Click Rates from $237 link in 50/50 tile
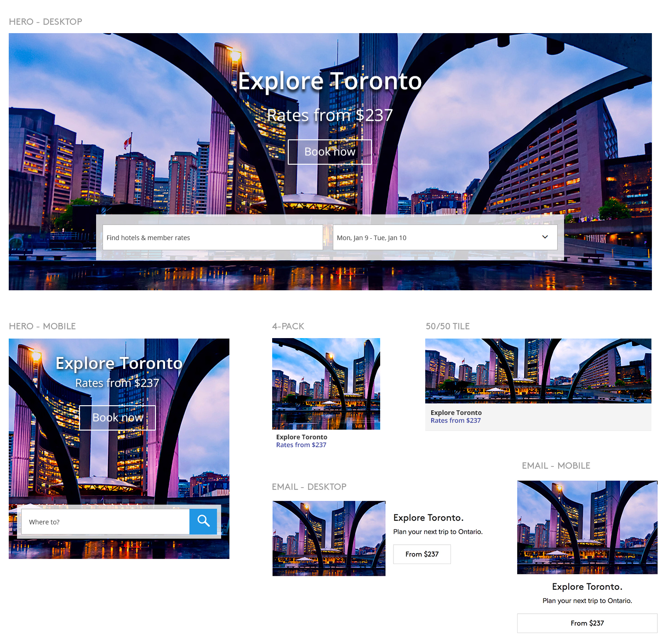This screenshot has height=644, width=662. click(456, 420)
